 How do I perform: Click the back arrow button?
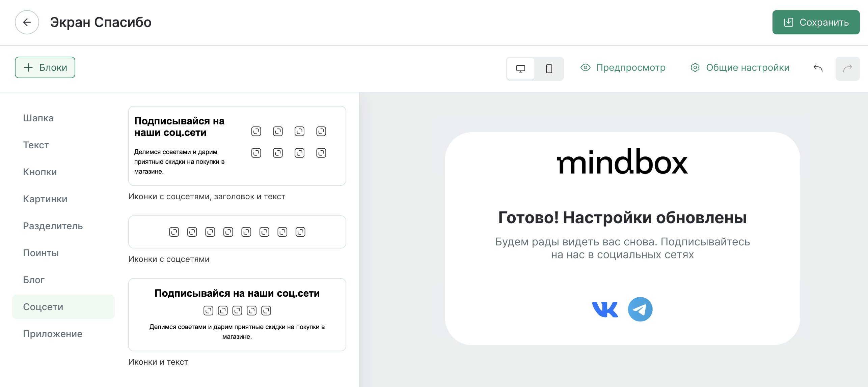[27, 22]
